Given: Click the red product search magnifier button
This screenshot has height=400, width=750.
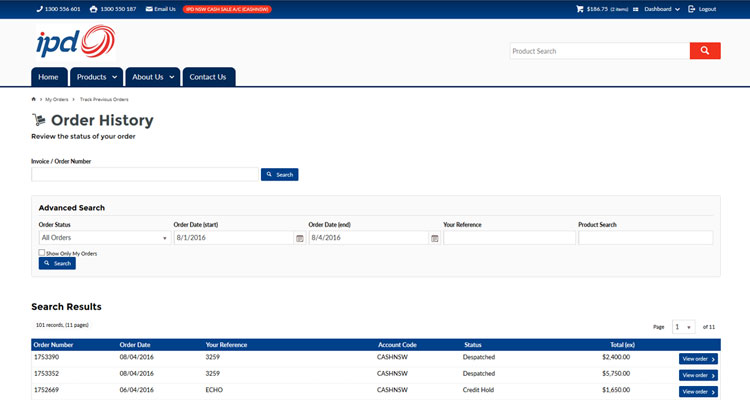Looking at the screenshot, I should pyautogui.click(x=704, y=51).
